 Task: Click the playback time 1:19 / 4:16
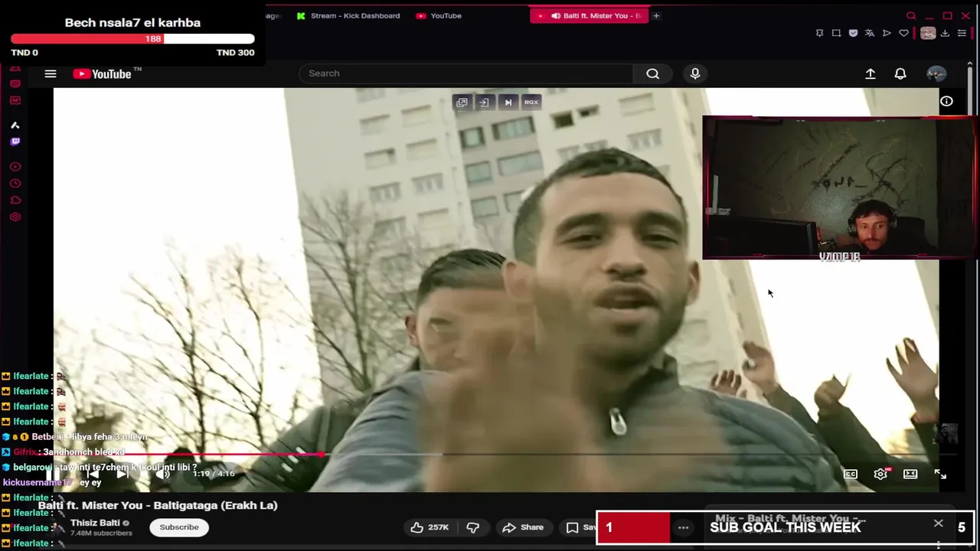point(214,474)
